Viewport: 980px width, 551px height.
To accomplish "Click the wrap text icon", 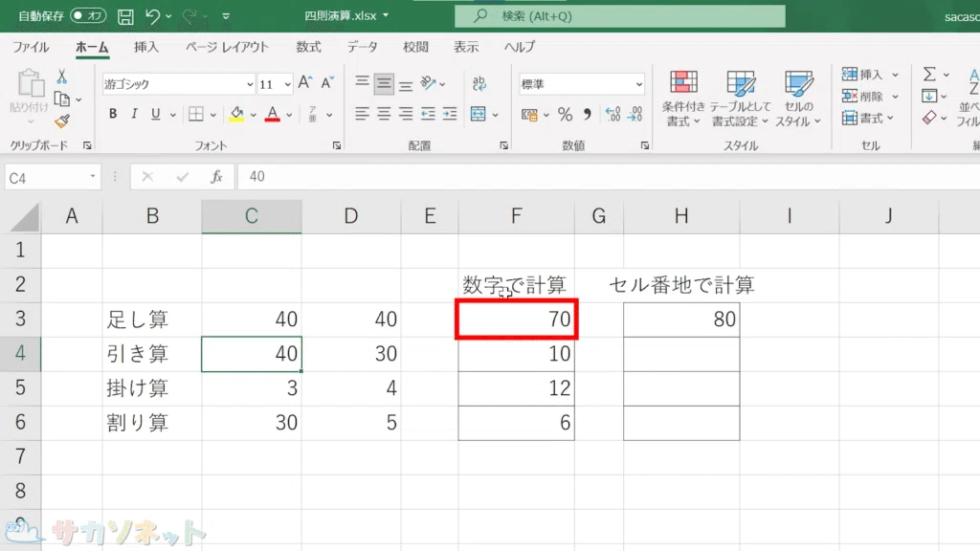I will coord(479,82).
